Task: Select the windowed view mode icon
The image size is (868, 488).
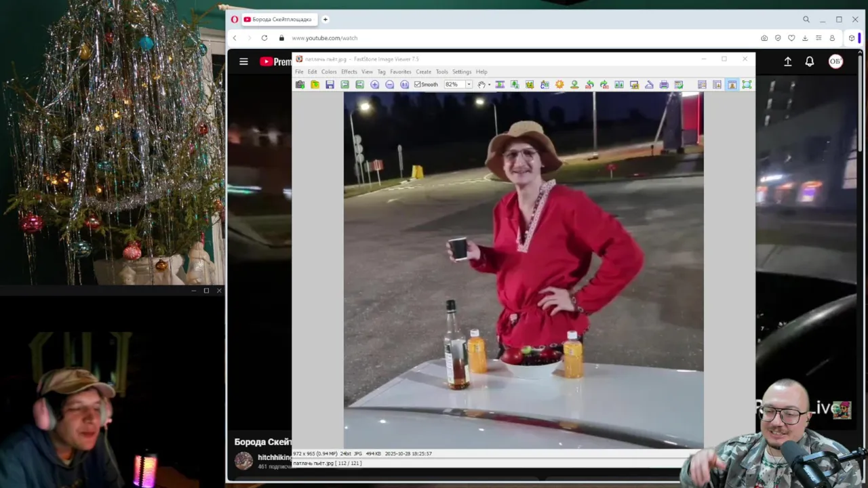Action: click(x=732, y=85)
